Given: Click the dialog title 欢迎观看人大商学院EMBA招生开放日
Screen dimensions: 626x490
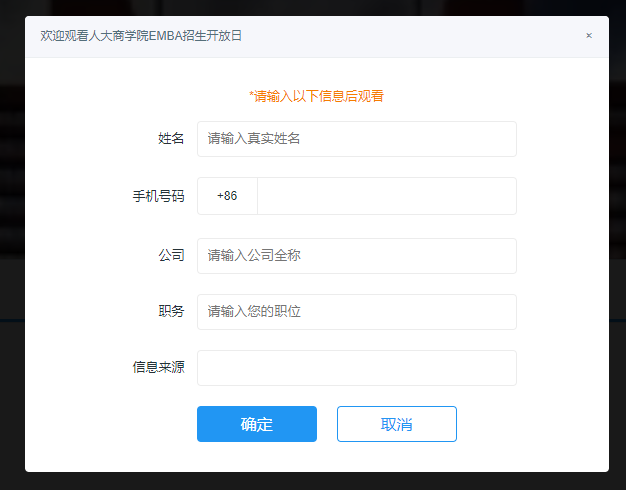Looking at the screenshot, I should point(141,36).
